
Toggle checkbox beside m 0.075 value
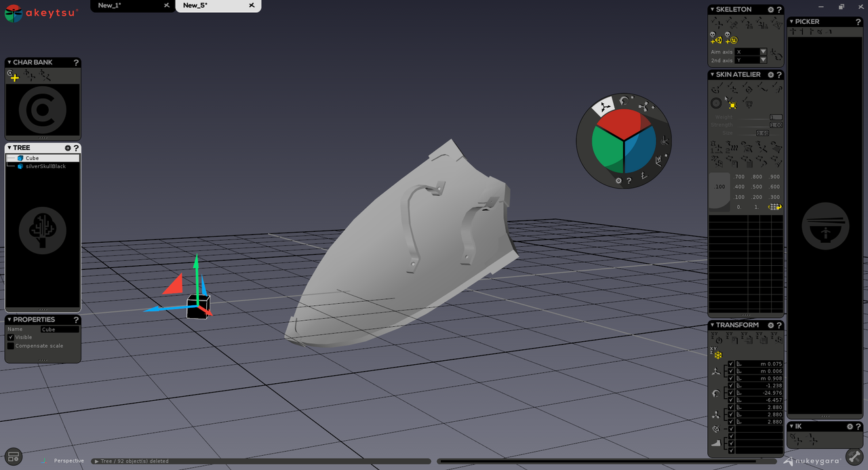point(731,364)
